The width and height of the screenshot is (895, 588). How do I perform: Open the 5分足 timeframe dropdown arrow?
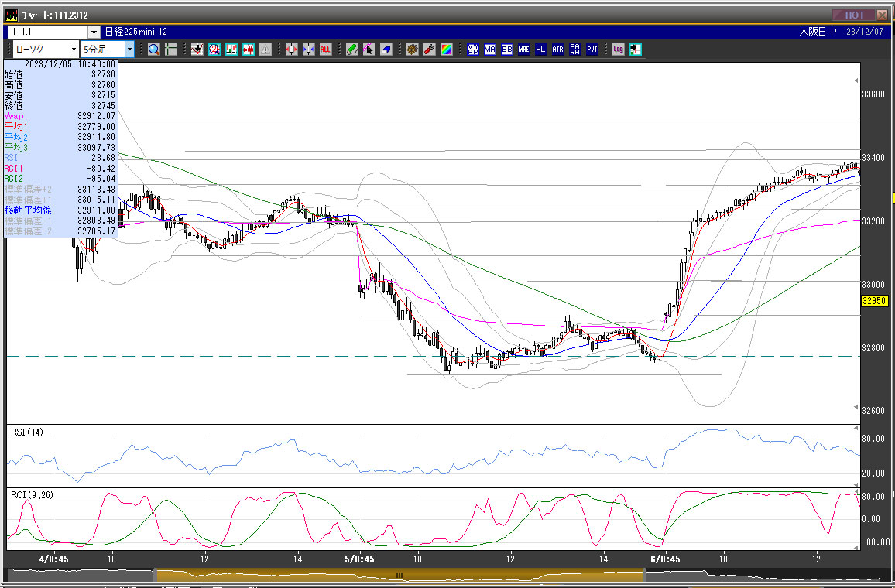129,49
